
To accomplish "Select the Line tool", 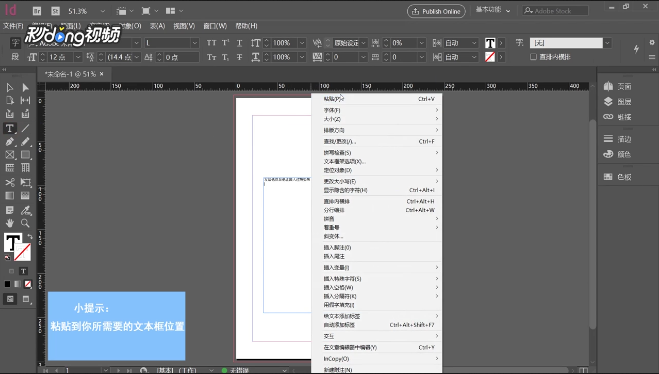I will click(25, 128).
